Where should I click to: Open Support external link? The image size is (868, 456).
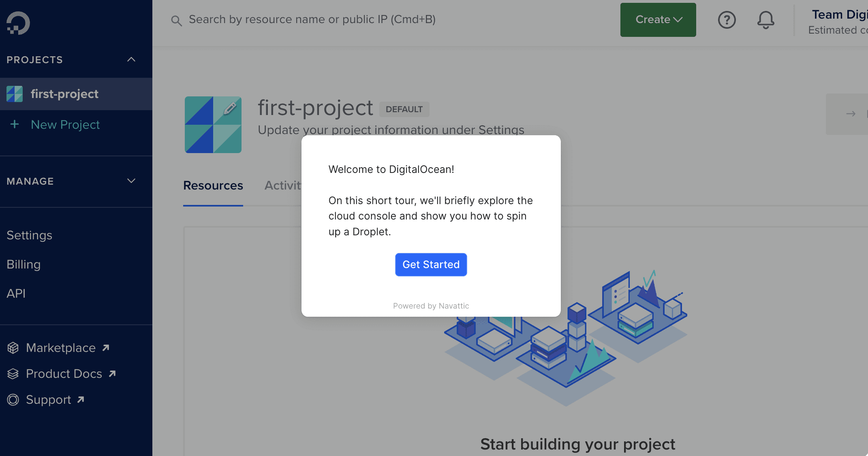pos(49,400)
